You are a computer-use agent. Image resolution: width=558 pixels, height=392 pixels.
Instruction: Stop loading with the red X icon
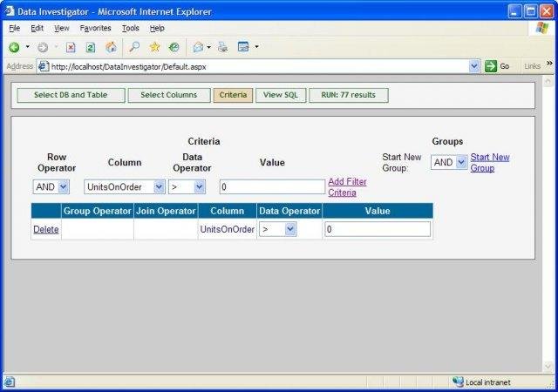tap(71, 47)
